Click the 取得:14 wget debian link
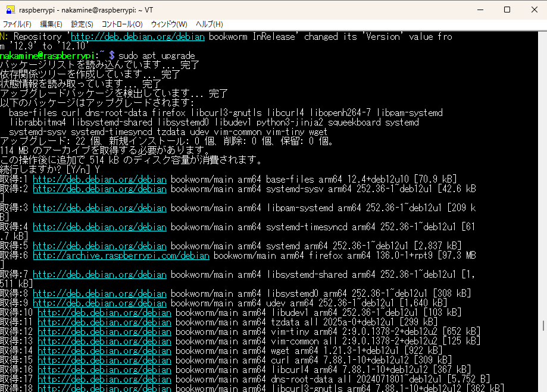Image resolution: width=547 pixels, height=392 pixels. pyautogui.click(x=104, y=351)
